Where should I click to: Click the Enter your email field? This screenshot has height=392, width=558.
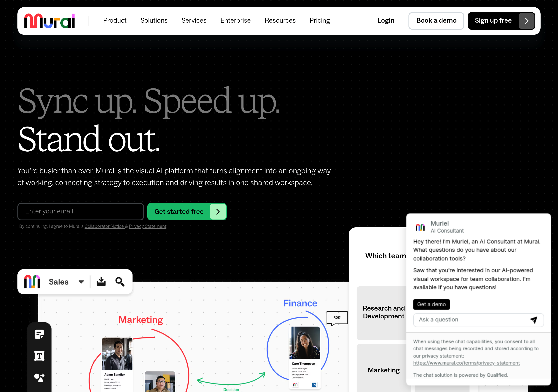(x=81, y=211)
